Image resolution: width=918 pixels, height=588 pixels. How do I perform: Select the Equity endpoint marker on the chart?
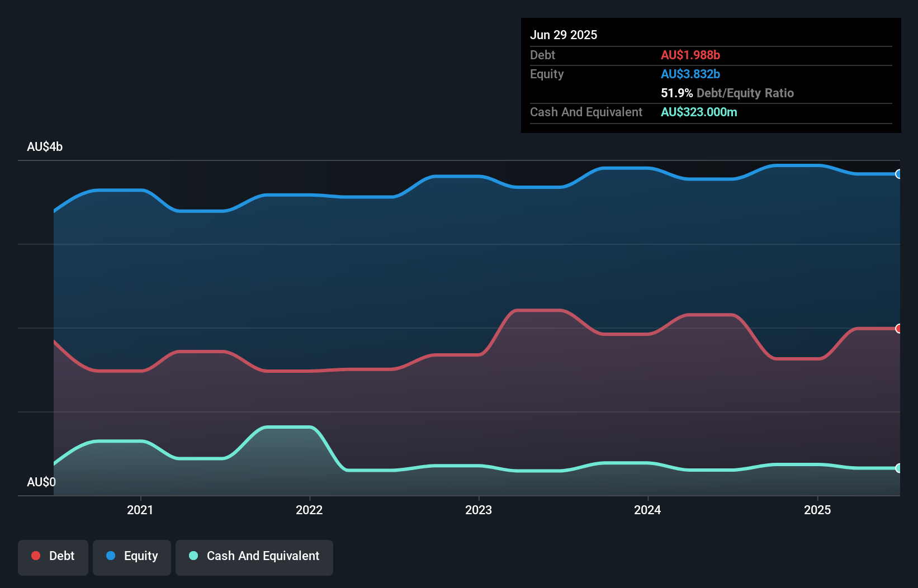(899, 174)
